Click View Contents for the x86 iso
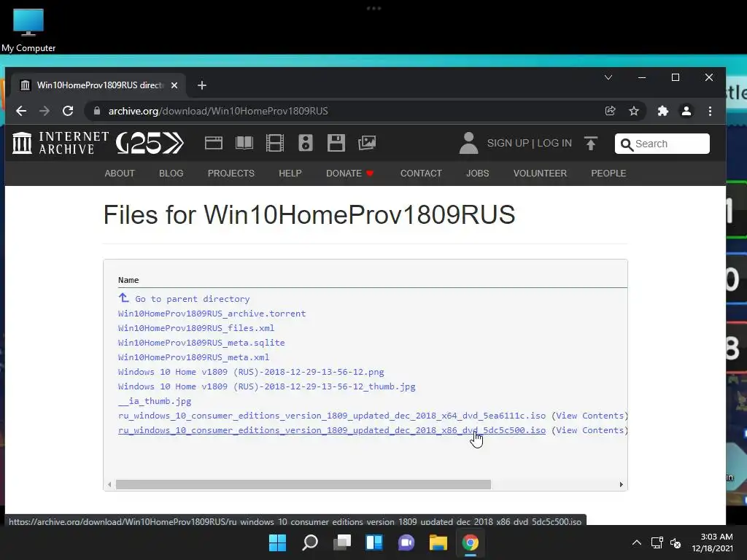 click(x=589, y=430)
